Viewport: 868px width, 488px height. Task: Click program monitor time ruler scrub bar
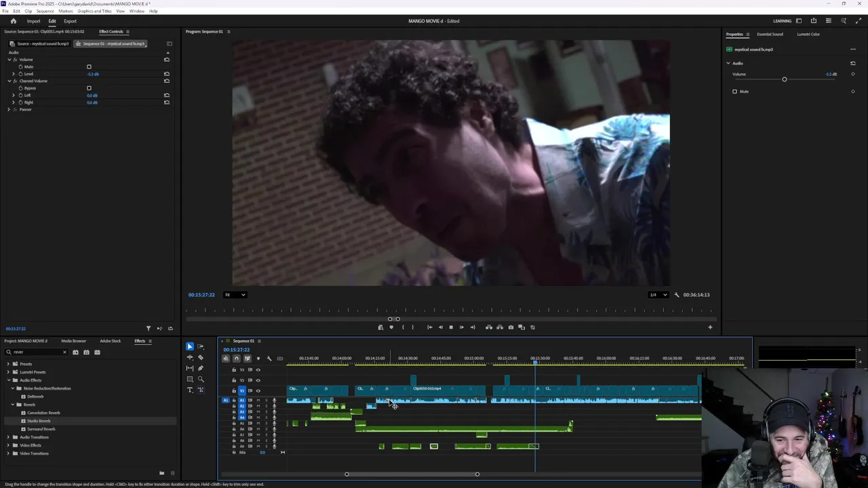(x=450, y=311)
